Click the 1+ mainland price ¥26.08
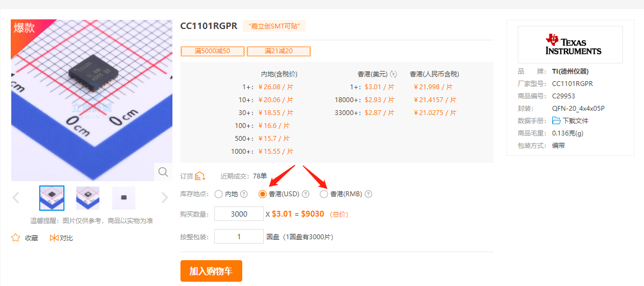The height and width of the screenshot is (286, 644). click(x=276, y=87)
